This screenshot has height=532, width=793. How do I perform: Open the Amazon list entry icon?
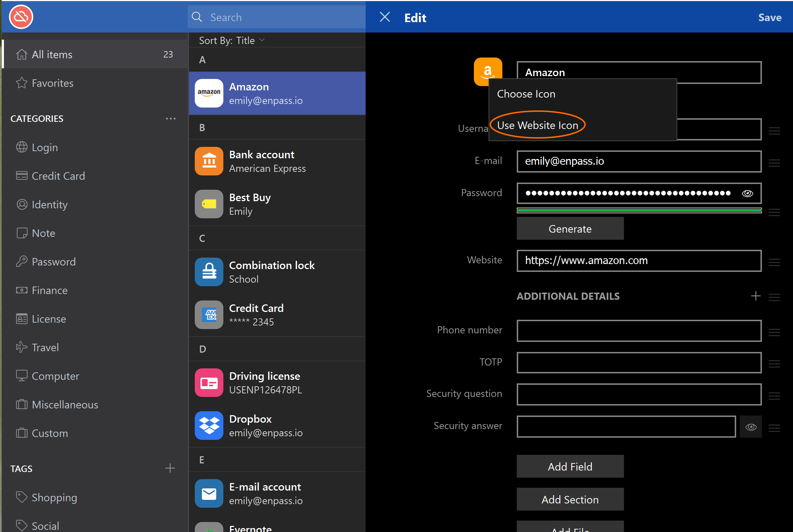tap(209, 93)
